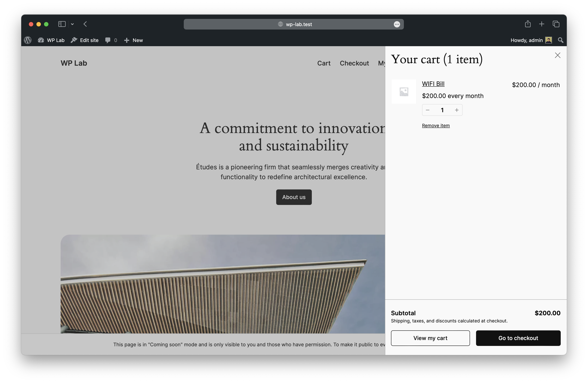
Task: Go back with the browser back arrow
Action: [x=85, y=24]
